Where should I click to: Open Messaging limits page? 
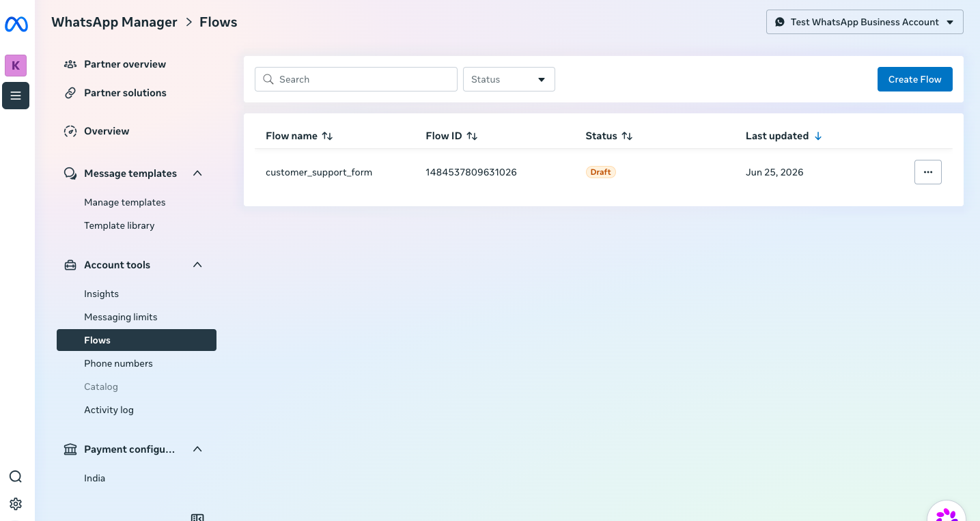(121, 317)
